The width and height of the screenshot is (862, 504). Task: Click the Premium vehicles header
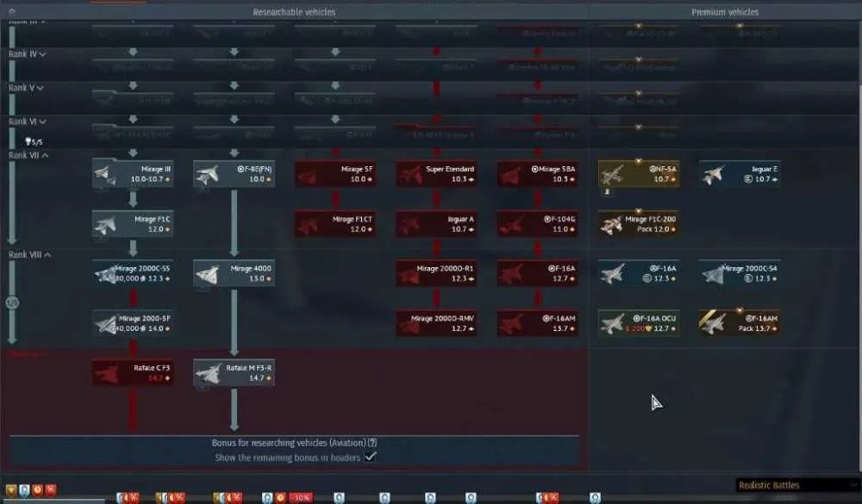point(725,11)
